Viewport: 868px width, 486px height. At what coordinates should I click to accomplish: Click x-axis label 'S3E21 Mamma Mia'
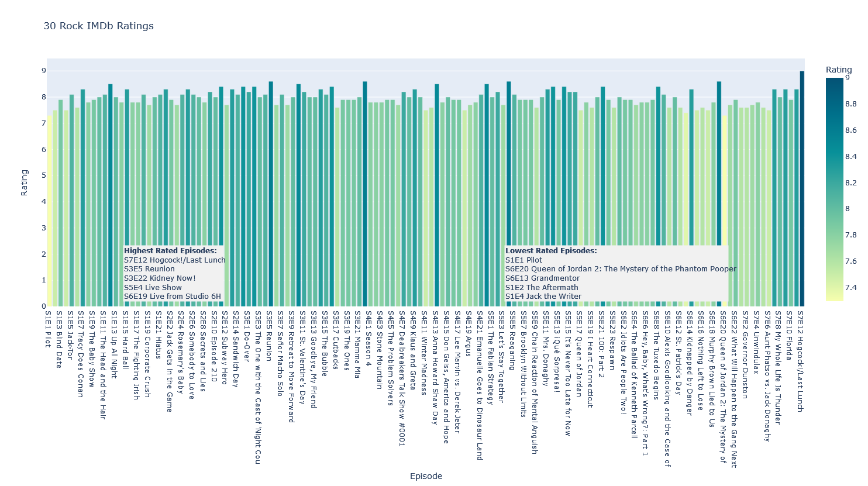[357, 344]
